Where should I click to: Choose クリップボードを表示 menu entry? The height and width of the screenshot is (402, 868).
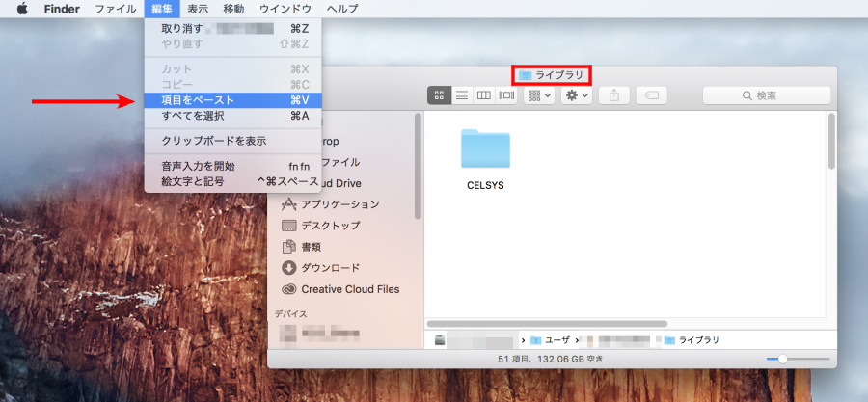232,141
